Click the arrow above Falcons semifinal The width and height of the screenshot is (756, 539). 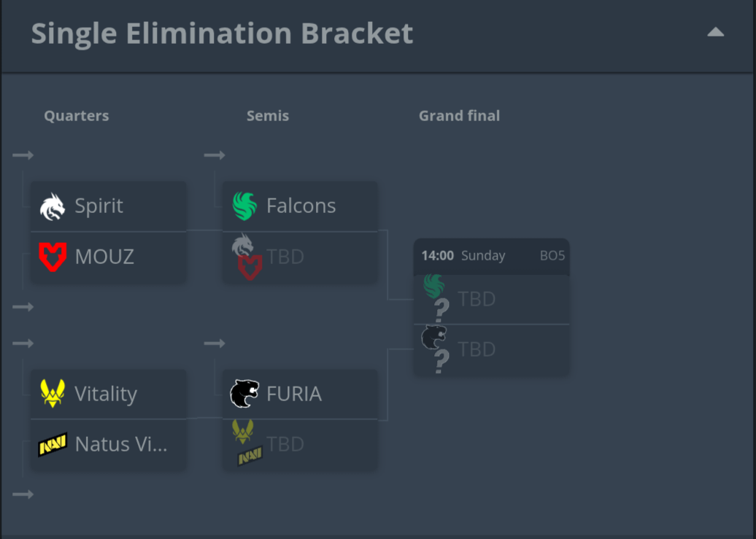click(x=215, y=155)
